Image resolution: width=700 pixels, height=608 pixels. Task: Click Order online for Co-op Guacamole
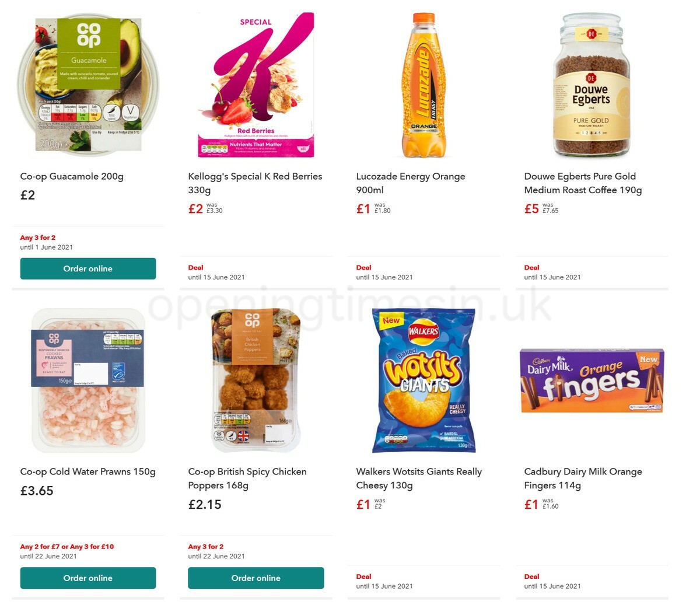click(88, 268)
